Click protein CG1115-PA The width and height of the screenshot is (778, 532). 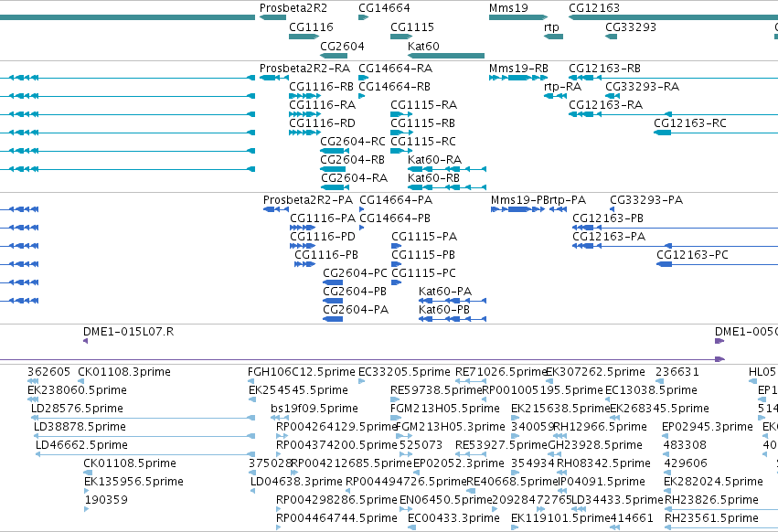tap(424, 237)
